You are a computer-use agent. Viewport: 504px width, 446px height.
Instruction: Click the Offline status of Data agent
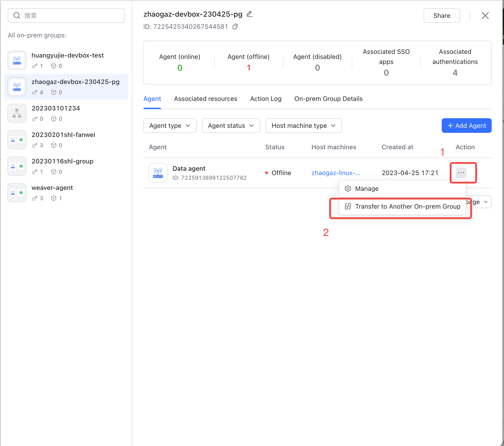tap(278, 173)
